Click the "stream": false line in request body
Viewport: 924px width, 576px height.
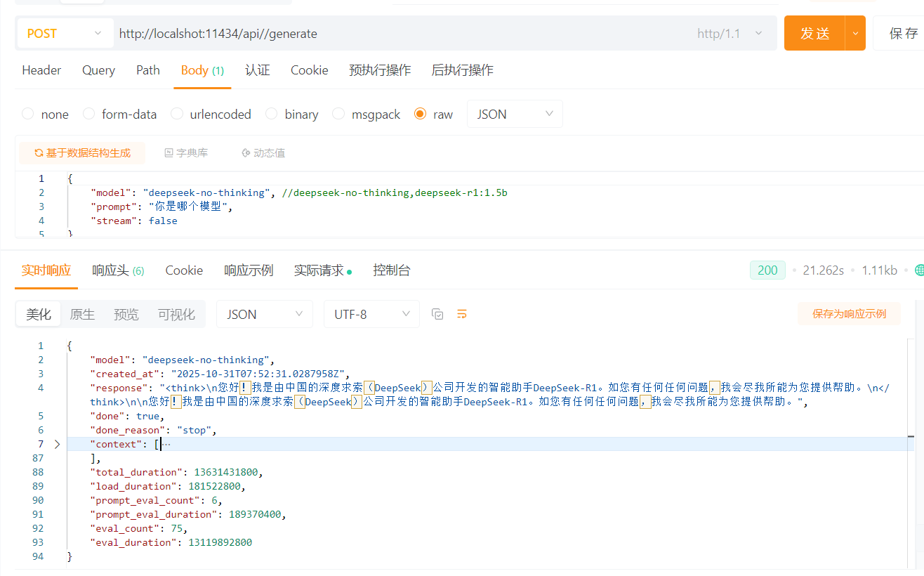(x=133, y=221)
